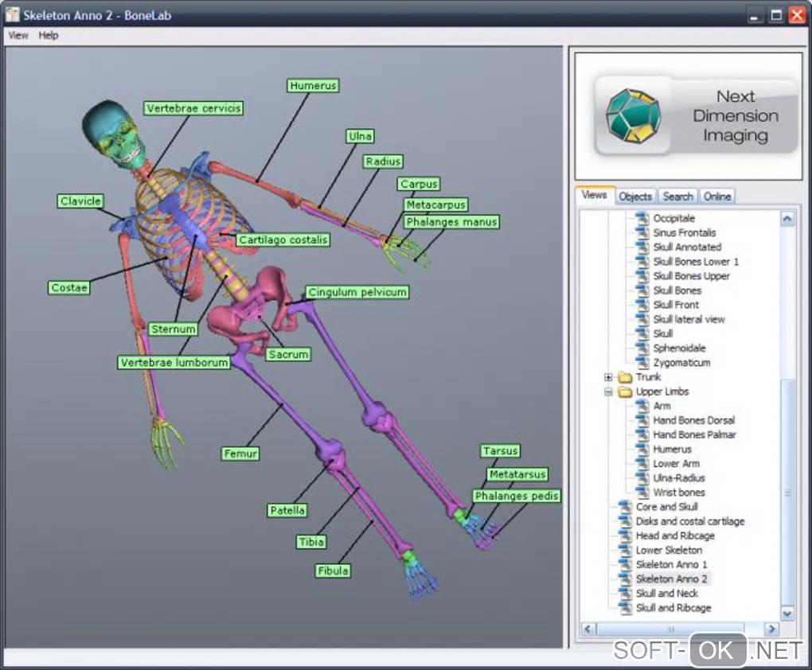Screen dimensions: 812x670
Task: Click the Skull Annotated view icon
Action: pos(642,247)
